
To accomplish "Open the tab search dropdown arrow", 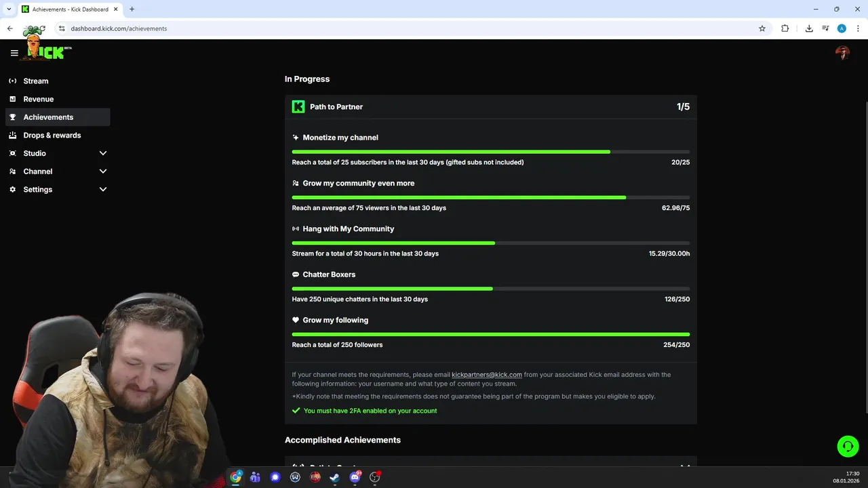I will tap(9, 9).
